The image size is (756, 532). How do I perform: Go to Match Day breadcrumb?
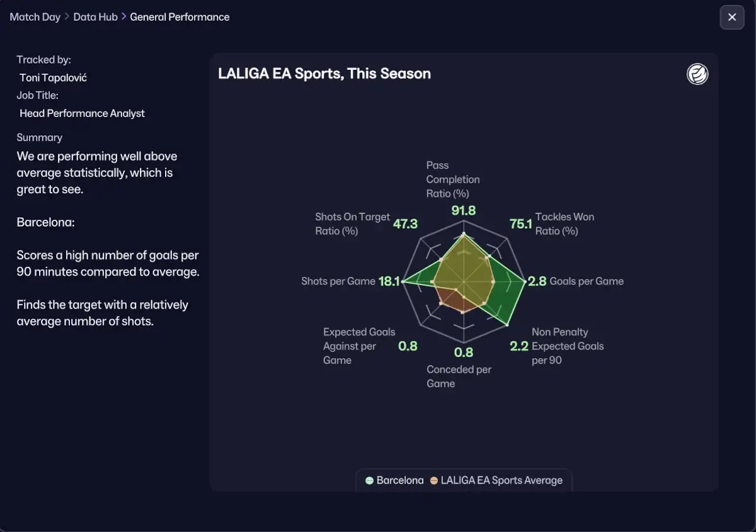[35, 17]
